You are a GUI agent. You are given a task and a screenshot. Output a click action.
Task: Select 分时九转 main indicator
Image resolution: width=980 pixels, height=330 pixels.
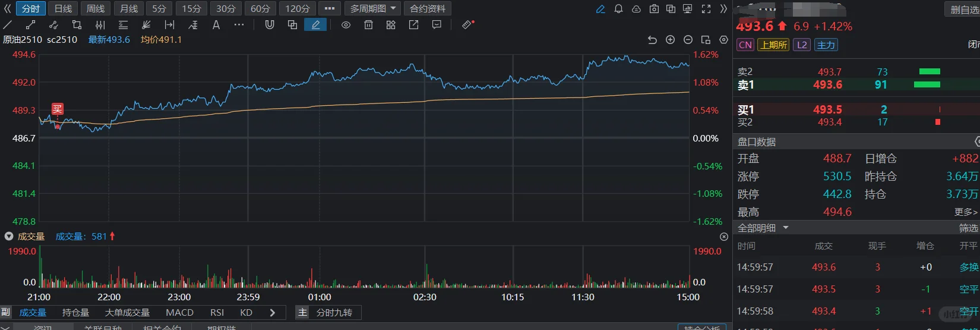(x=334, y=313)
